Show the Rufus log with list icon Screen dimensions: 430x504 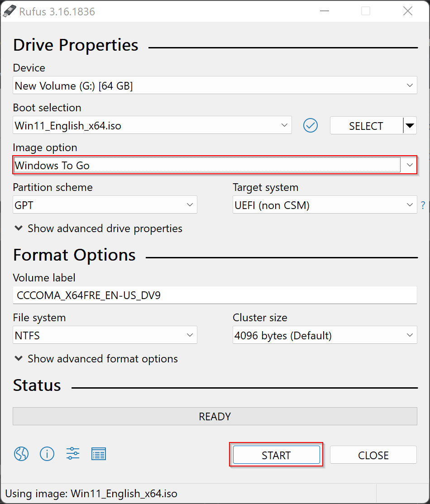click(99, 454)
